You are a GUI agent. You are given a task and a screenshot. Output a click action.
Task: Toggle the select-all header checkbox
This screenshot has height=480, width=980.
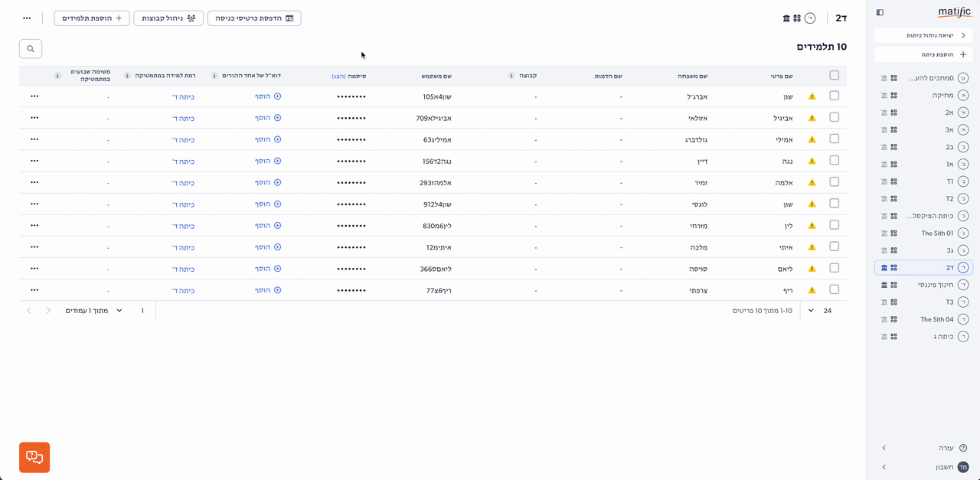[835, 75]
